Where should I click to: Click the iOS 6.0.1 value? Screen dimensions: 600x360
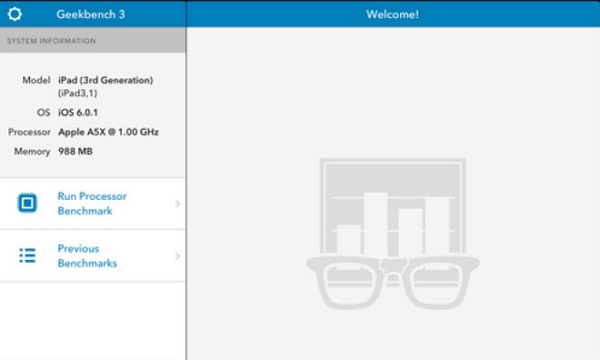click(78, 112)
